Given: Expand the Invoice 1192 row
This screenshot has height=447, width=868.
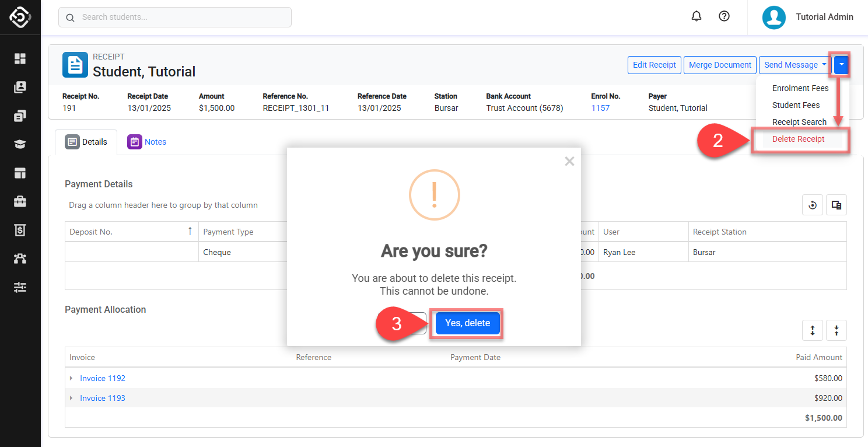Looking at the screenshot, I should [71, 378].
